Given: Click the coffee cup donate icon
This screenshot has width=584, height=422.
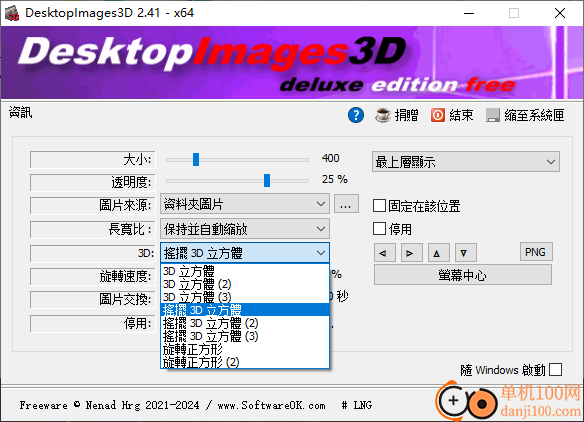Looking at the screenshot, I should (x=383, y=115).
